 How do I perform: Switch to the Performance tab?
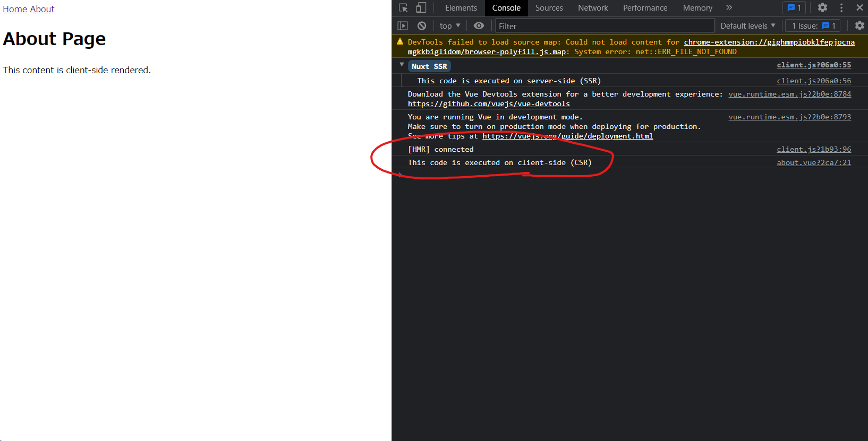click(x=645, y=8)
